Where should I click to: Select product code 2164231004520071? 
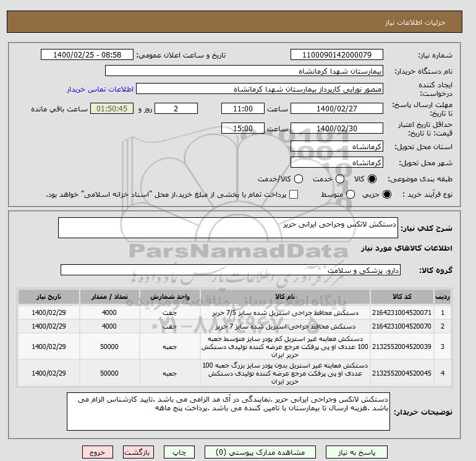pos(402,312)
